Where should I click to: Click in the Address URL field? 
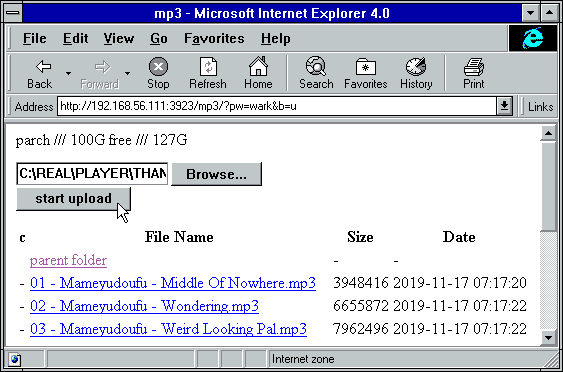point(276,106)
